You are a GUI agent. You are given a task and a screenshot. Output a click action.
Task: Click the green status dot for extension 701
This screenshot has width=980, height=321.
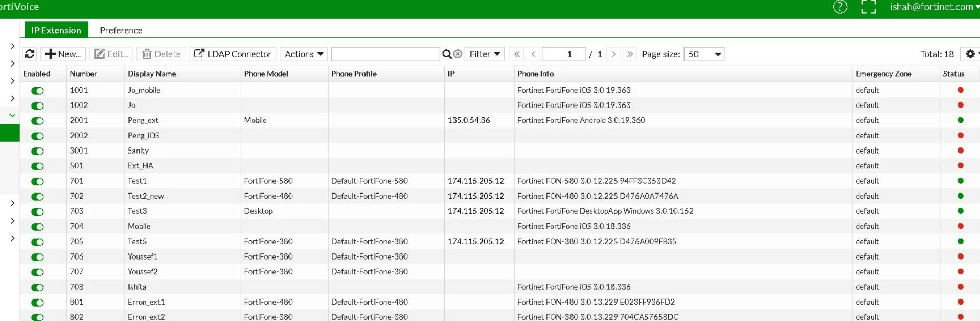960,181
